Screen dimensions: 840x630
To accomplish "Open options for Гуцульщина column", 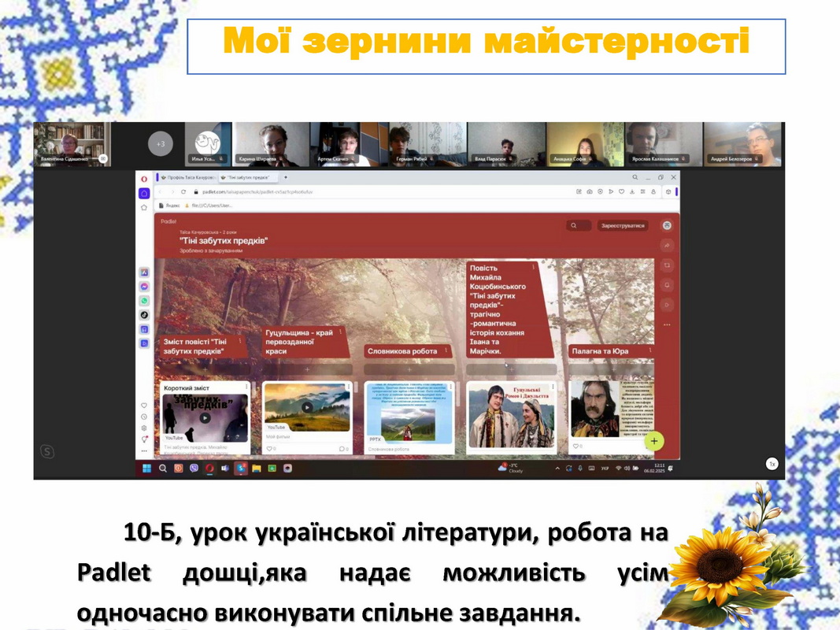I will pos(341,332).
